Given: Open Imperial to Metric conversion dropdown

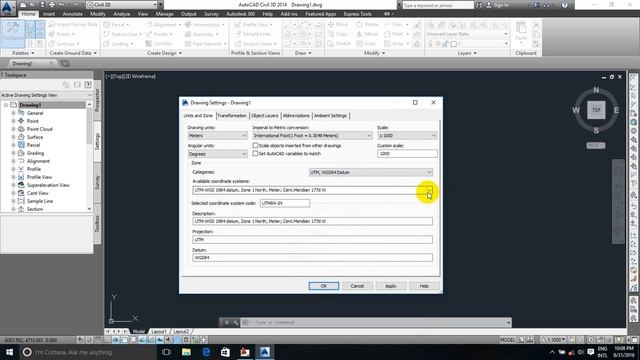Looking at the screenshot, I should pos(312,136).
